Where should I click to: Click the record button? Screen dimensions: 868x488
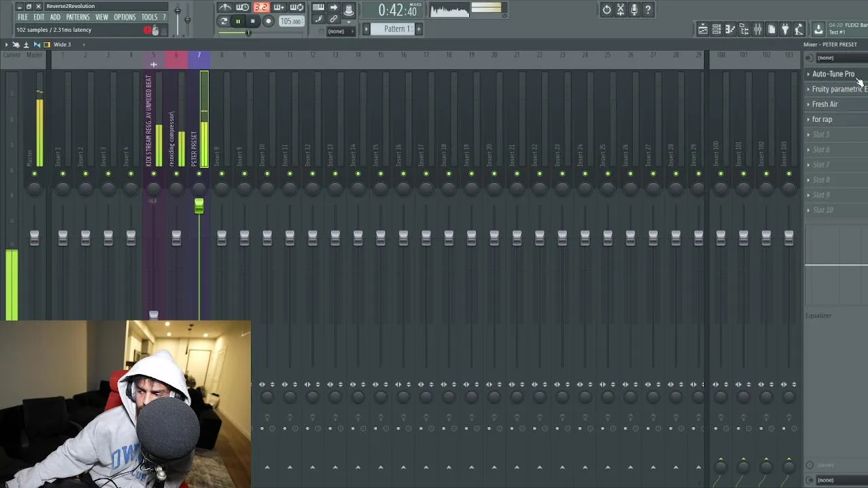pyautogui.click(x=269, y=21)
